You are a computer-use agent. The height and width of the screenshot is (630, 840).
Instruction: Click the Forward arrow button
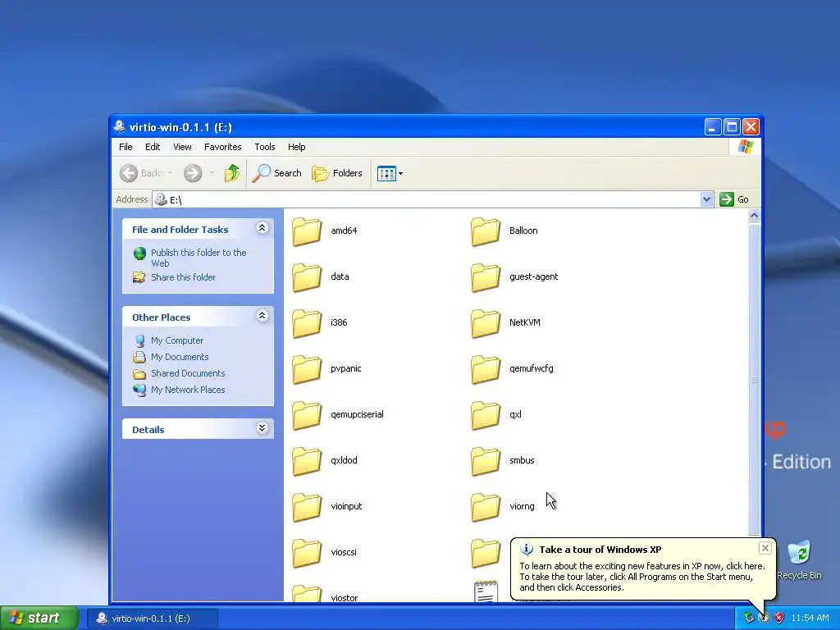(193, 173)
